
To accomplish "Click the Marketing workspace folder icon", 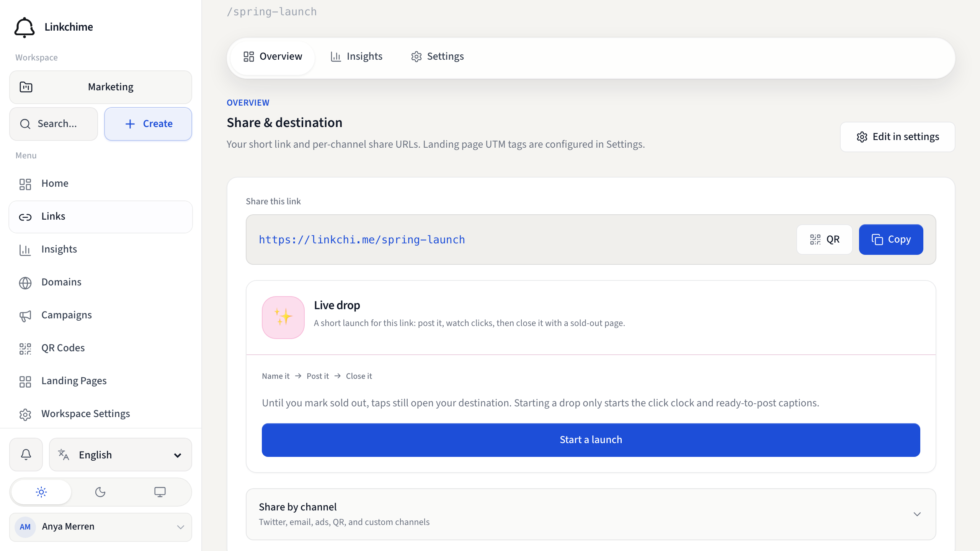I will click(x=26, y=87).
